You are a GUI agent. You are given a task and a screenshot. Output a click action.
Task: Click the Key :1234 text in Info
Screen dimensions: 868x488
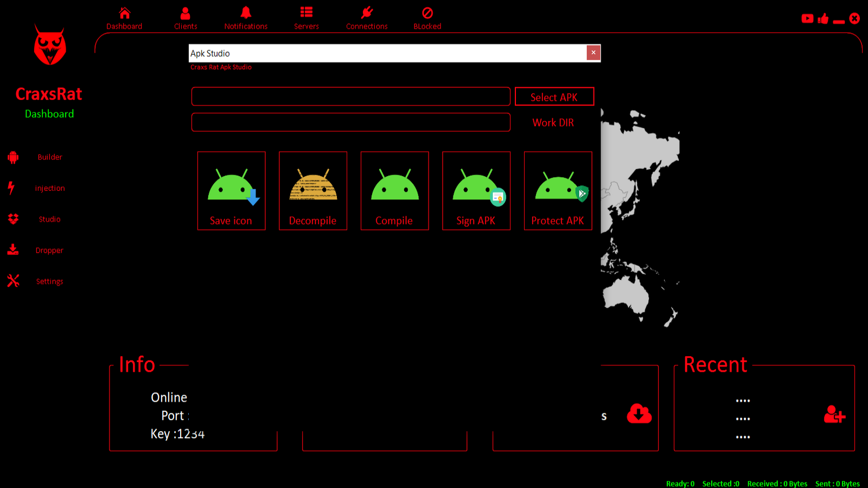177,434
